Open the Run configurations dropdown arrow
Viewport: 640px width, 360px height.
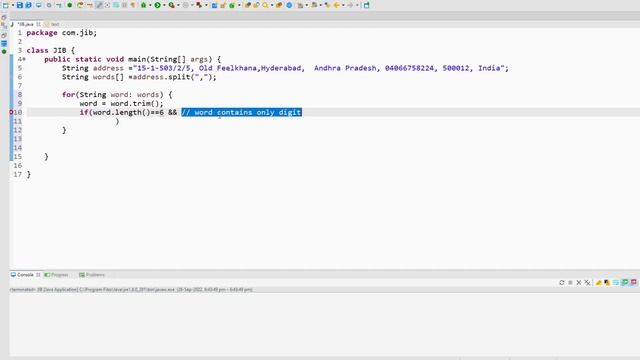(x=164, y=5)
